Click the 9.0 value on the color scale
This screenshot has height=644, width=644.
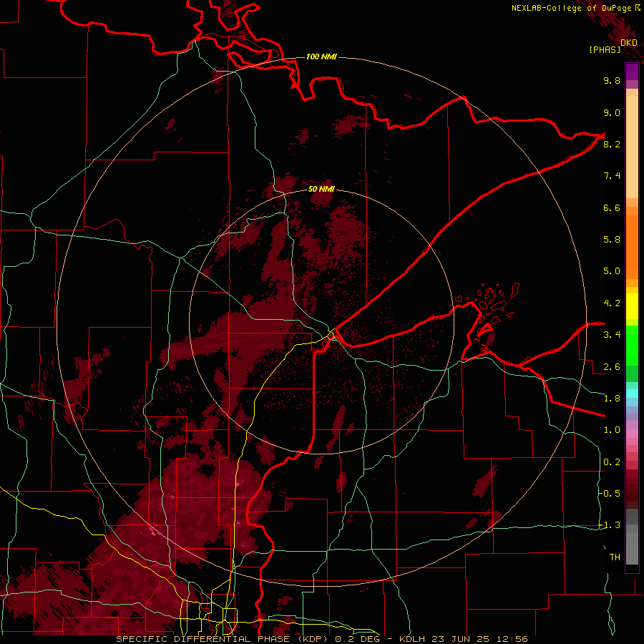pyautogui.click(x=612, y=112)
